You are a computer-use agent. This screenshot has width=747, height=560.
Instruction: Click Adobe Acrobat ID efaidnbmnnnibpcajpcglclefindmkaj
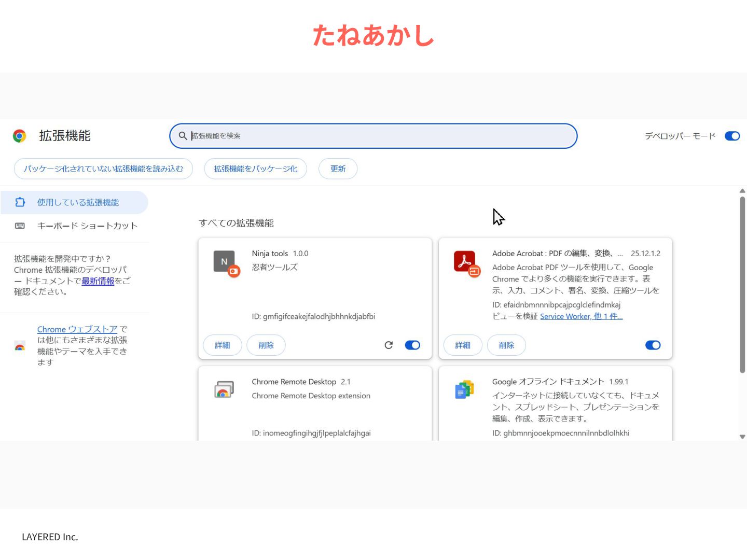(556, 305)
